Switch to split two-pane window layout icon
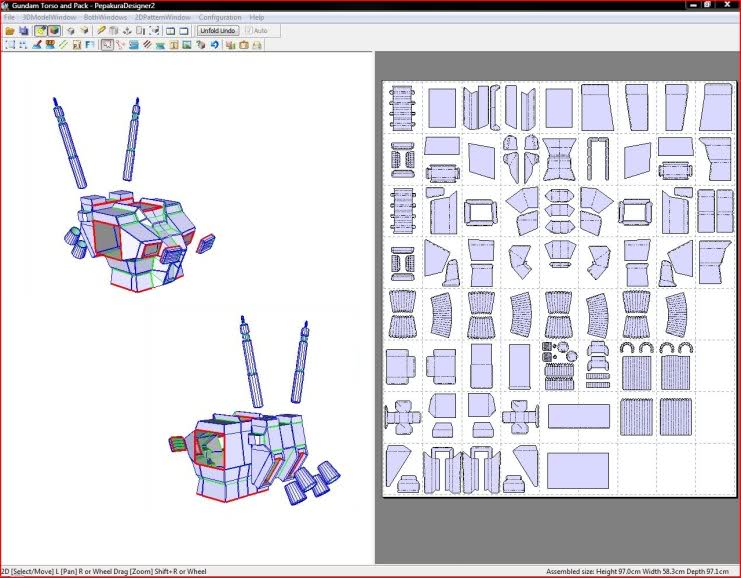This screenshot has width=741, height=578. 171,31
